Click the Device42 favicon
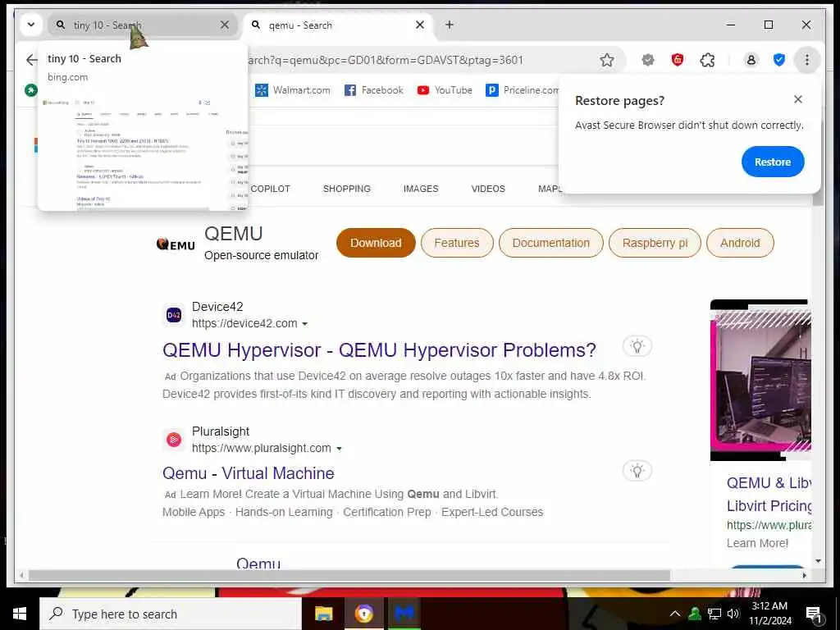The image size is (840, 630). click(x=174, y=315)
